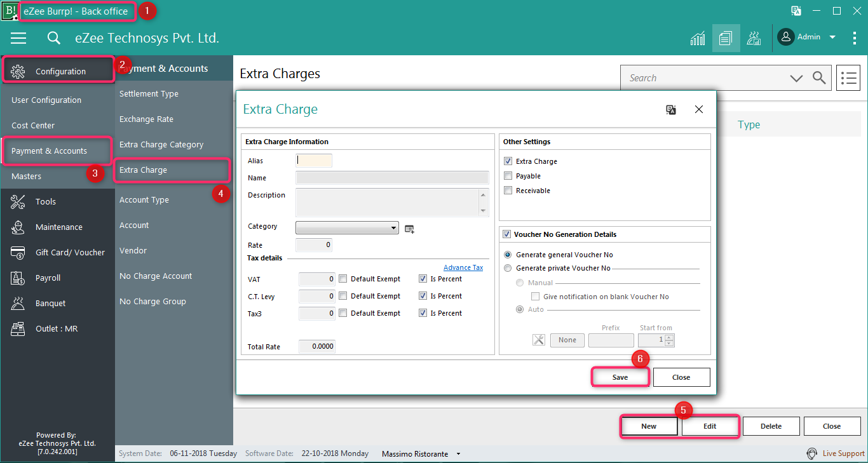Click the Outlet : MR register icon
The width and height of the screenshot is (868, 463).
coord(18,329)
